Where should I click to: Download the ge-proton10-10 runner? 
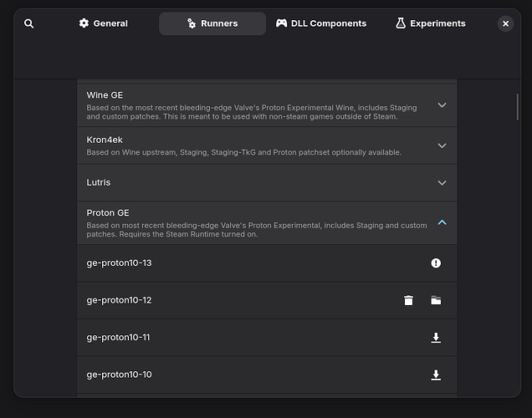point(436,375)
